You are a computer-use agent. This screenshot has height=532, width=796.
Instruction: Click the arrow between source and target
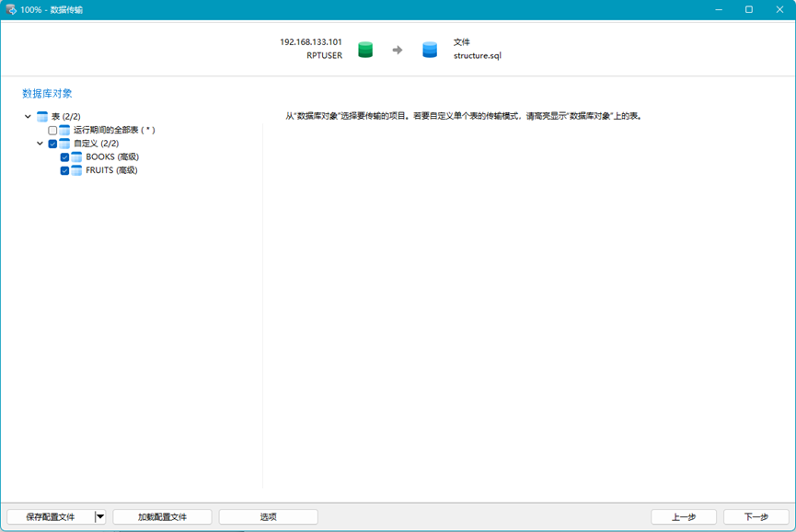[x=398, y=50]
